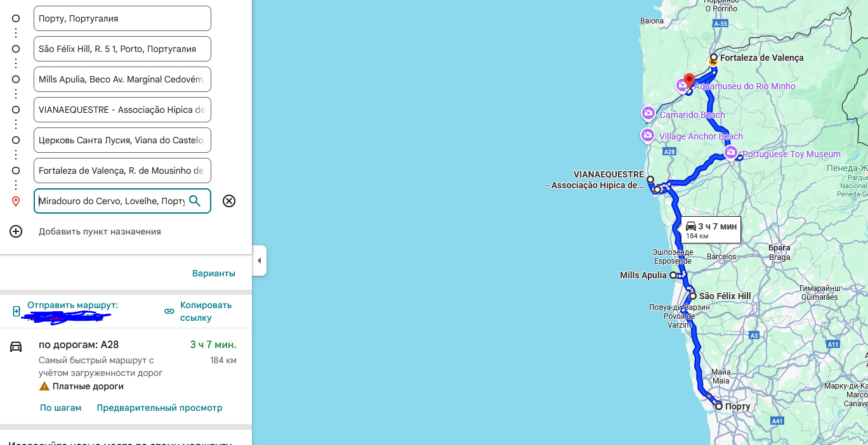Collapse the side panel with arrow handle
The image size is (868, 445).
[259, 261]
